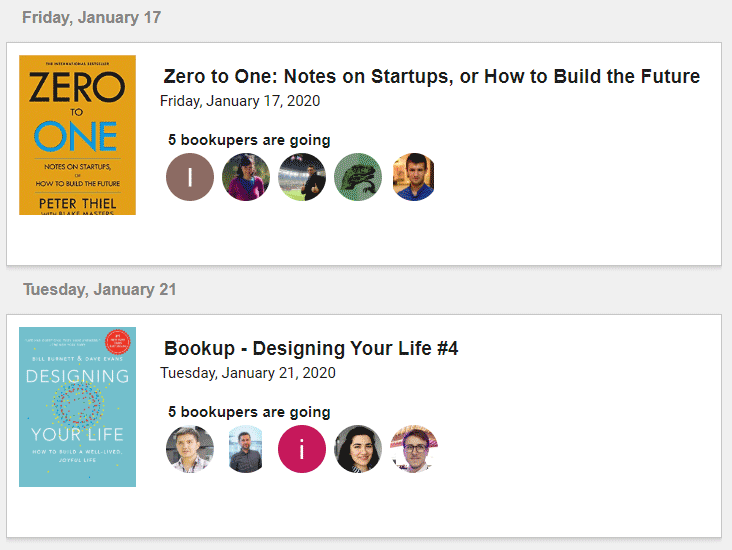Open the Designing Your Life book cover
Image resolution: width=732 pixels, height=550 pixels.
point(77,407)
